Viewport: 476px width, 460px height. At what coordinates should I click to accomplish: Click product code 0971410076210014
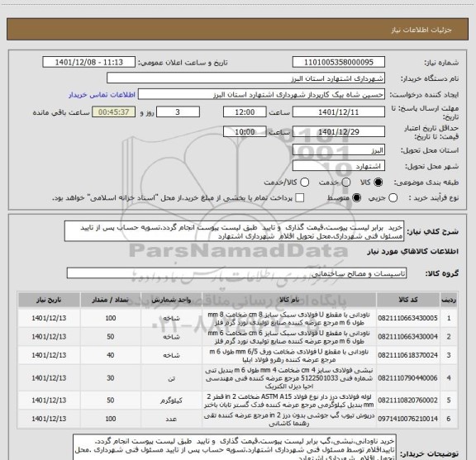click(407, 419)
